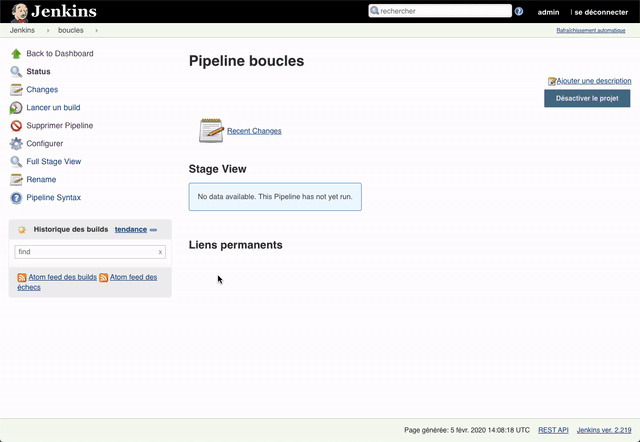The image size is (640, 442).
Task: Click the Pipeline Syntax question mark icon
Action: tap(16, 198)
